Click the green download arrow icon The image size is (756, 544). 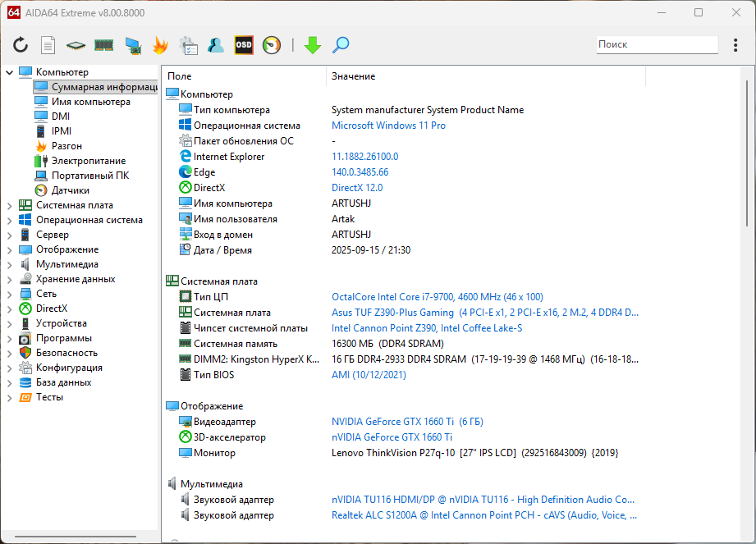[x=313, y=45]
